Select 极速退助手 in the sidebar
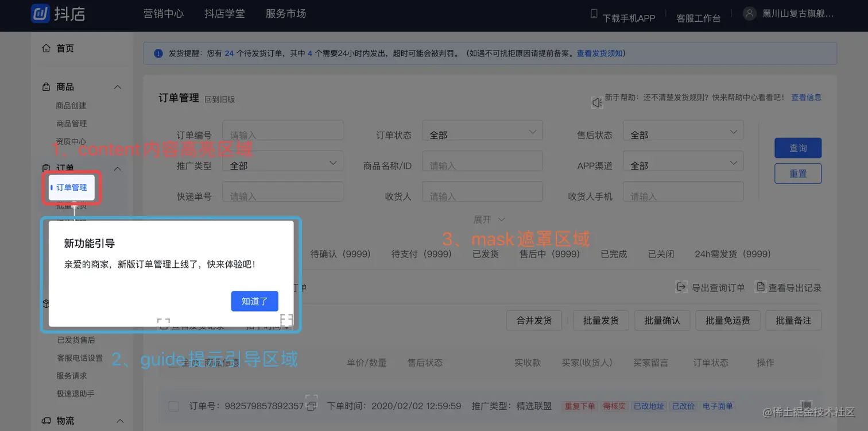 coord(76,394)
